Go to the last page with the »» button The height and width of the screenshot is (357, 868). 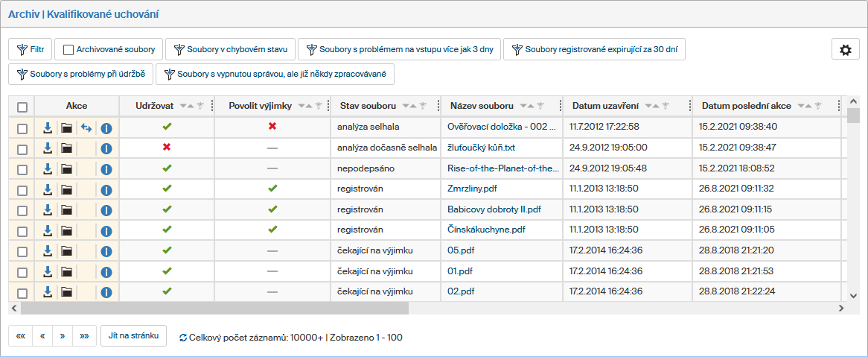84,336
